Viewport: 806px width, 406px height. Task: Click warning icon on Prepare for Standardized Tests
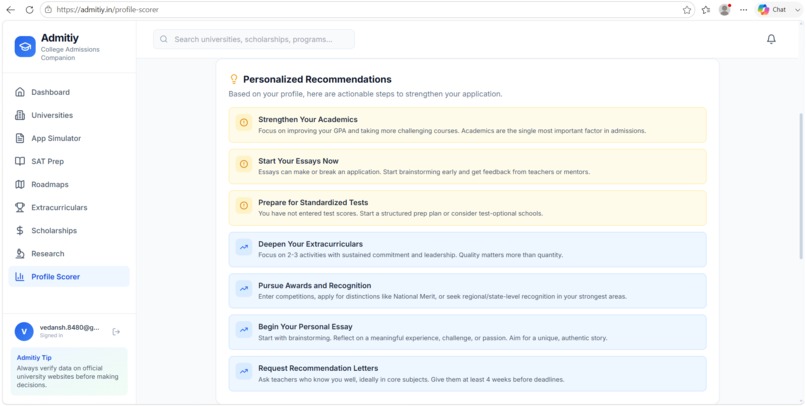(x=244, y=205)
